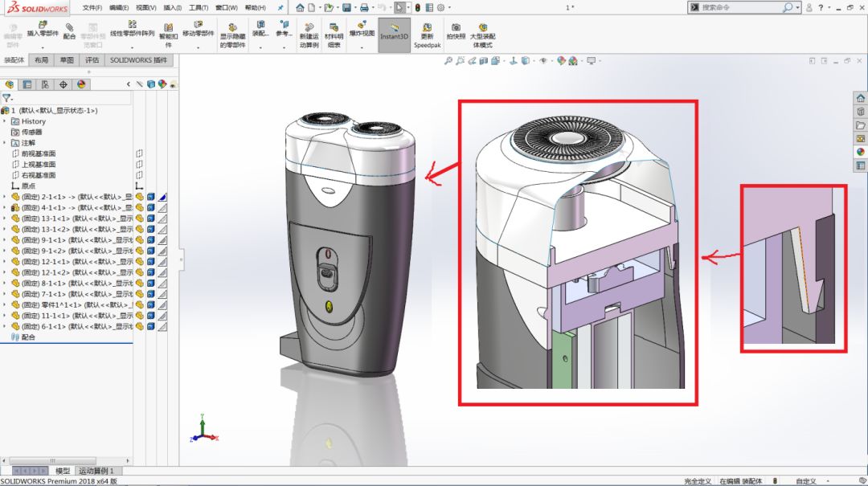Click the 拍快照 (Take Snapshot) camera icon

[x=456, y=31]
